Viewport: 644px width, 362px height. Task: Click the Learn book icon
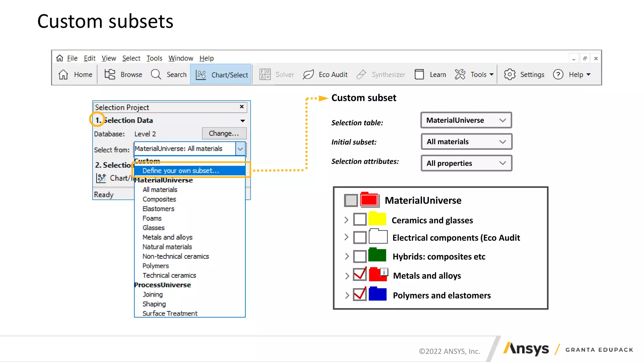(x=419, y=74)
